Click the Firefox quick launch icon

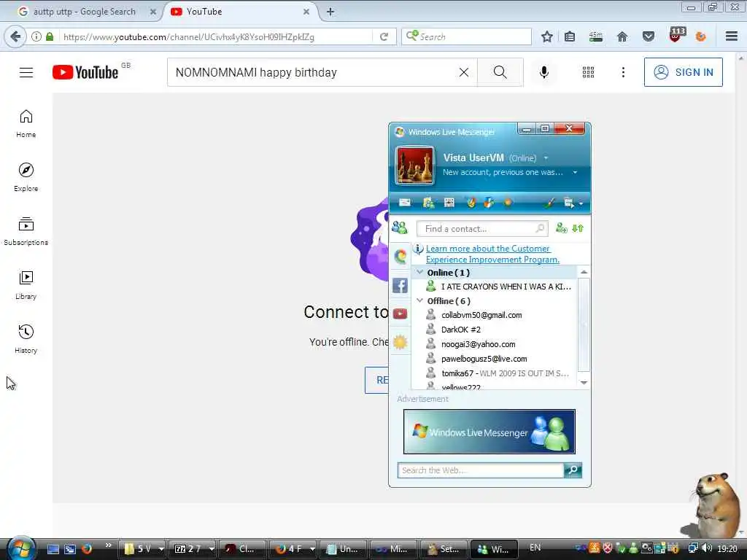(87, 548)
